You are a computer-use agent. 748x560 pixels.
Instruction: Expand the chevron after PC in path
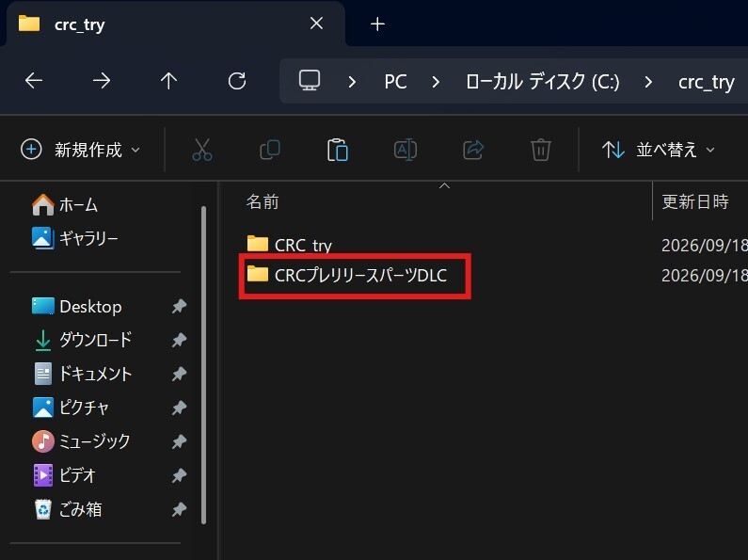click(436, 82)
